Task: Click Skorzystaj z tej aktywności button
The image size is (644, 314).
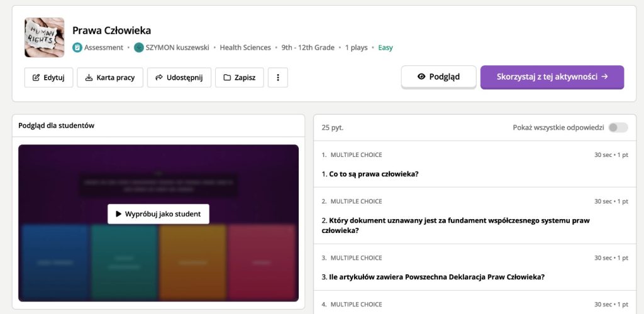Action: tap(552, 77)
